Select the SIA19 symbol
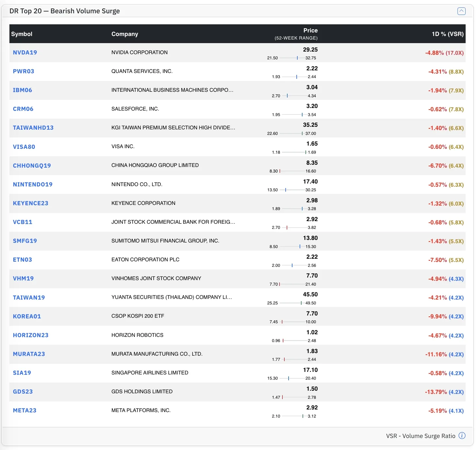Viewport: 476px width, 450px height. click(22, 373)
